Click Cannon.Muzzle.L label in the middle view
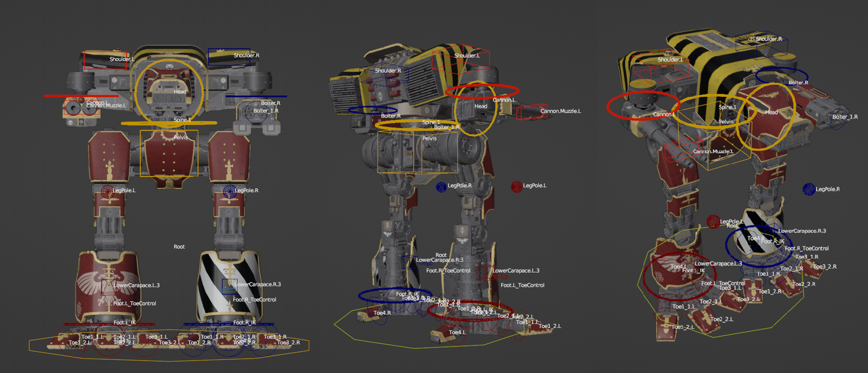This screenshot has height=373, width=868. coord(561,111)
